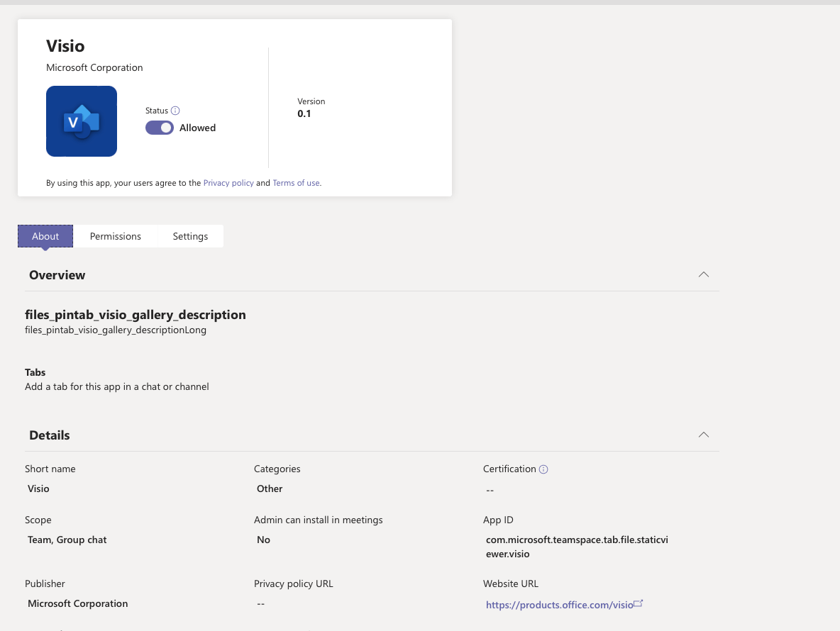Open the products.office.com/visio website link
The image size is (840, 631).
tap(559, 605)
